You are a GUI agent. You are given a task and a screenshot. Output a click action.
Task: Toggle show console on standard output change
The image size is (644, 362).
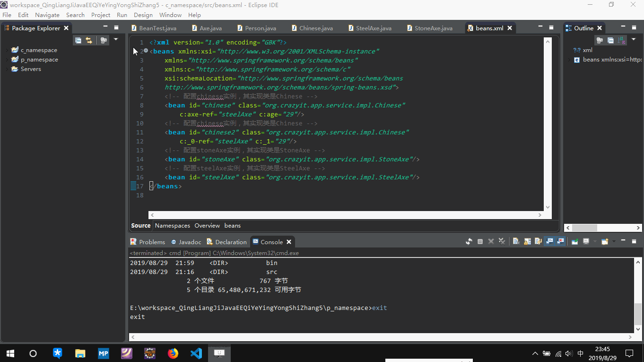pos(549,241)
